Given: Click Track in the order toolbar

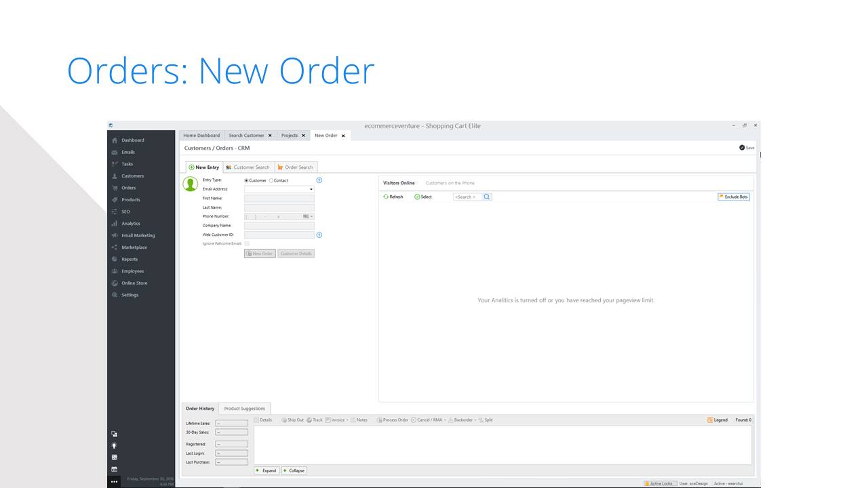Looking at the screenshot, I should tap(315, 420).
